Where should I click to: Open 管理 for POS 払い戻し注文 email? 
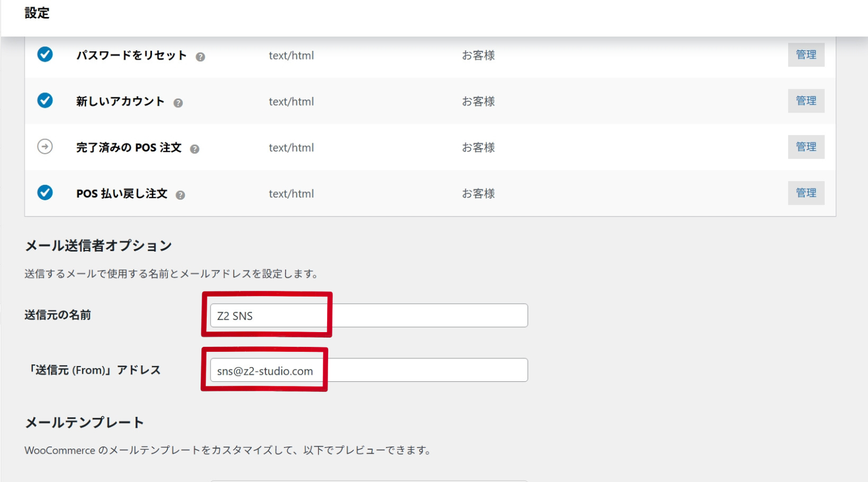[x=806, y=193]
